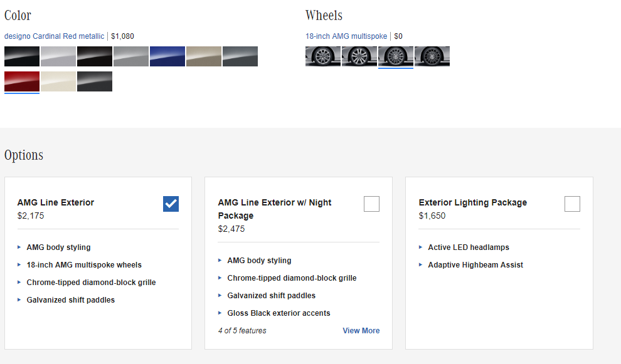Enable AMG Line Exterior w/ Night Package checkbox
Image resolution: width=621 pixels, height=364 pixels.
coord(371,204)
